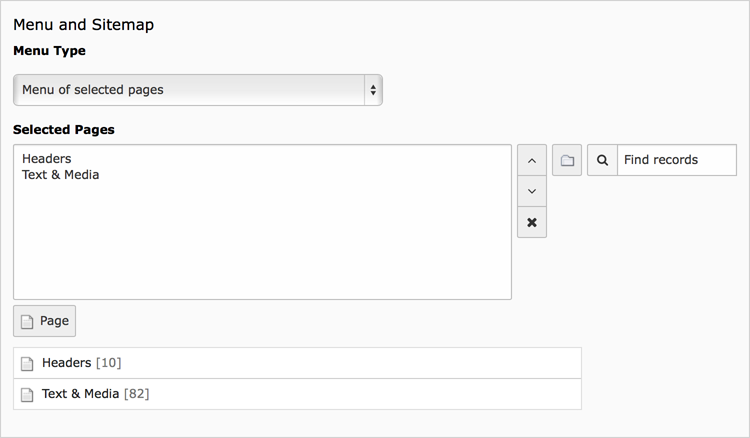The image size is (750, 438).
Task: Open the Headers [10] record row
Action: coord(300,363)
